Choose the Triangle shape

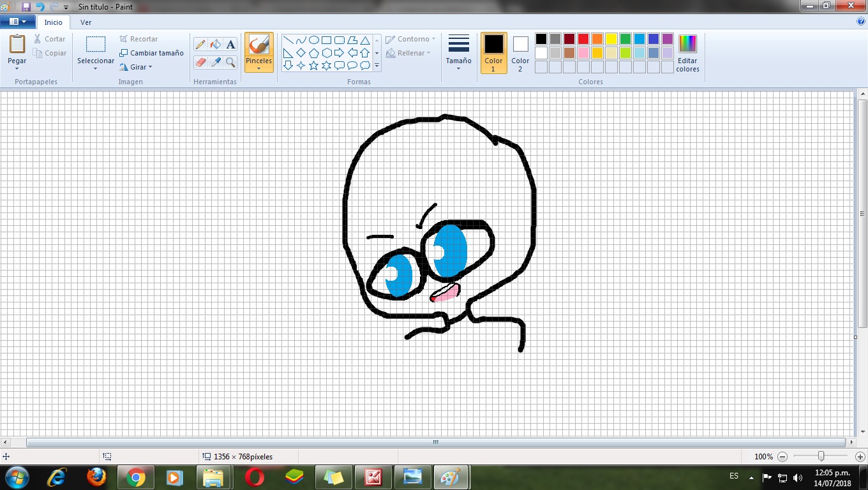(365, 40)
